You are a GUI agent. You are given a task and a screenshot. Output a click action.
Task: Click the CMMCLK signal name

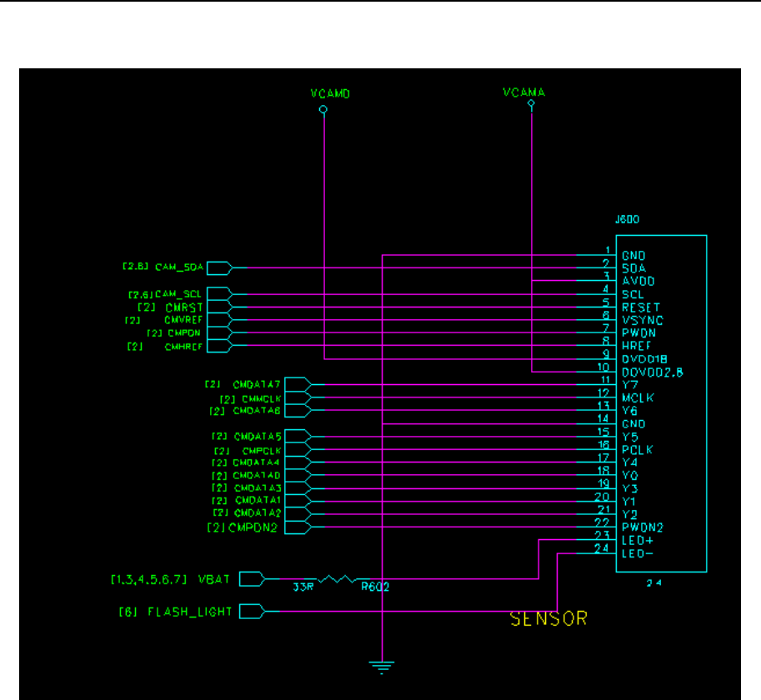[x=262, y=399]
